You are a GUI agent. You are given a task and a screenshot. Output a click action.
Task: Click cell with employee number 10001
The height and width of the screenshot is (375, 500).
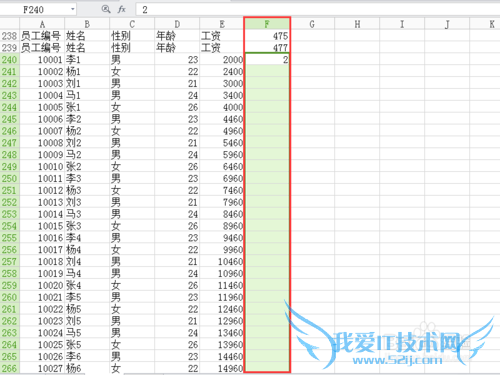[x=42, y=60]
